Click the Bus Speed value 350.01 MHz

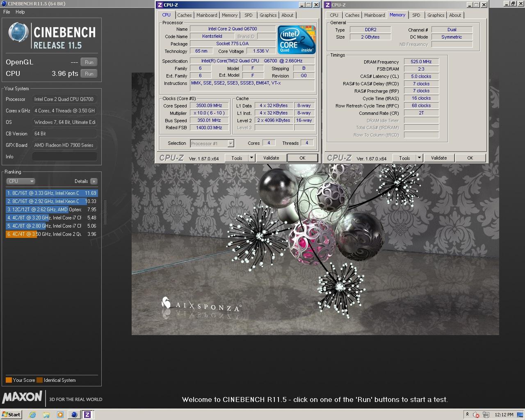pos(209,121)
